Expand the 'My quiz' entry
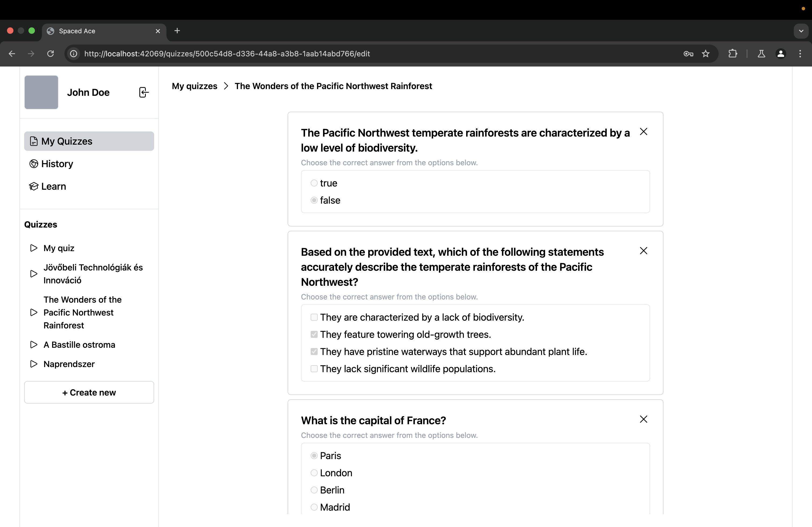Screen dimensions: 812x527 tap(33, 248)
